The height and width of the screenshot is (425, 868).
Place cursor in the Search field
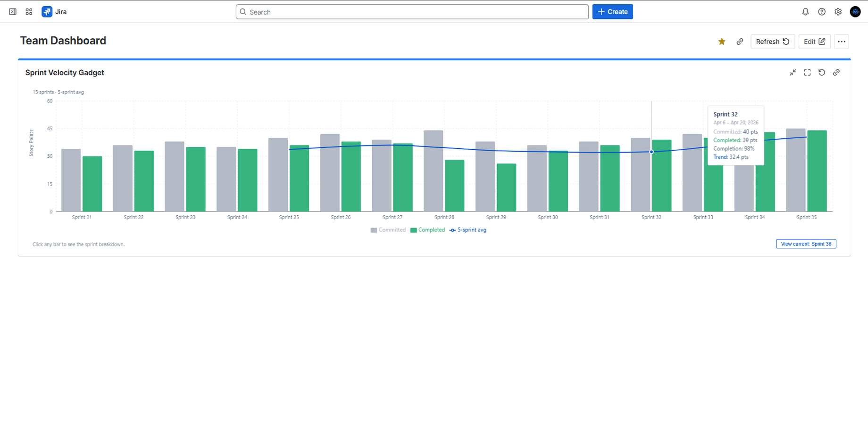(411, 11)
